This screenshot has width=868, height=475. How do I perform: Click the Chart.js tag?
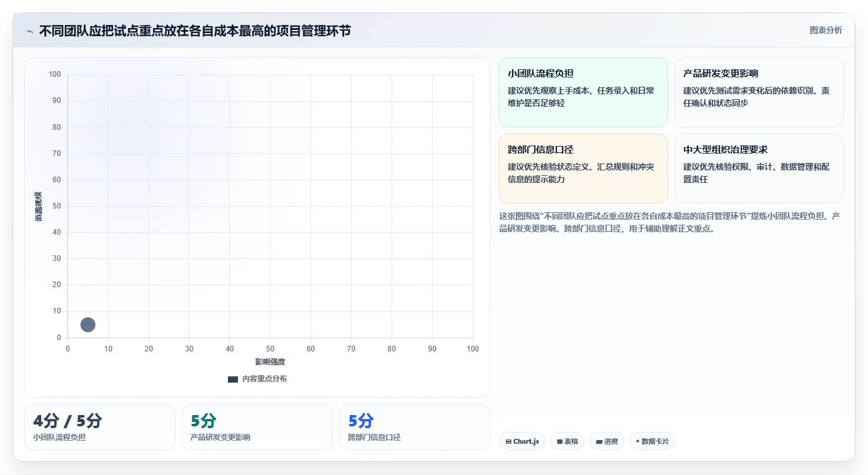click(522, 441)
